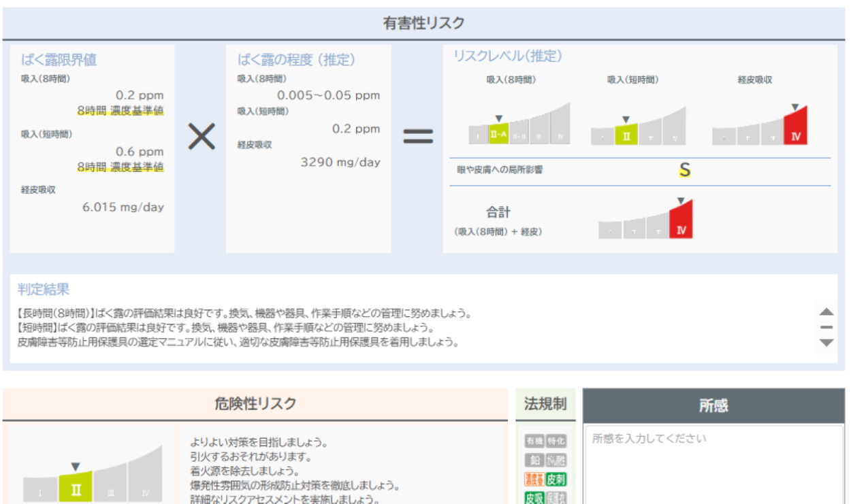Click the green 皮刺 regulation badge
851x504 pixels.
point(556,479)
